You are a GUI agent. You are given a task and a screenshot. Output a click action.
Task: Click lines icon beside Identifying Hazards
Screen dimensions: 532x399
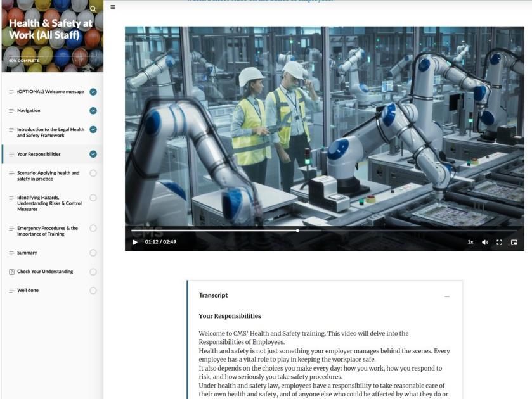(11, 198)
